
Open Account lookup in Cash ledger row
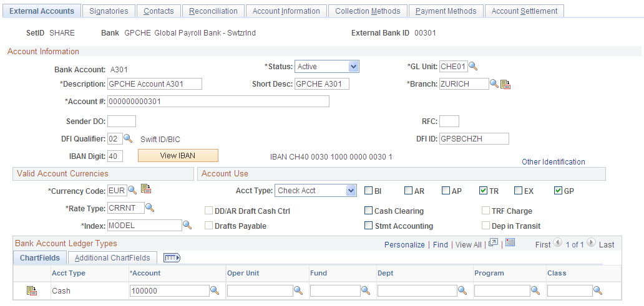click(x=215, y=290)
